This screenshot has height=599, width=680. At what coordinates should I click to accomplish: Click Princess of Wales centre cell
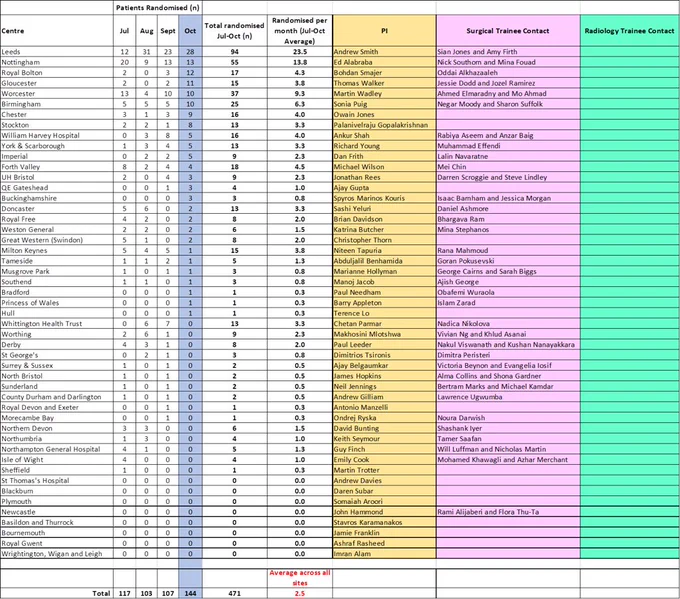click(57, 303)
